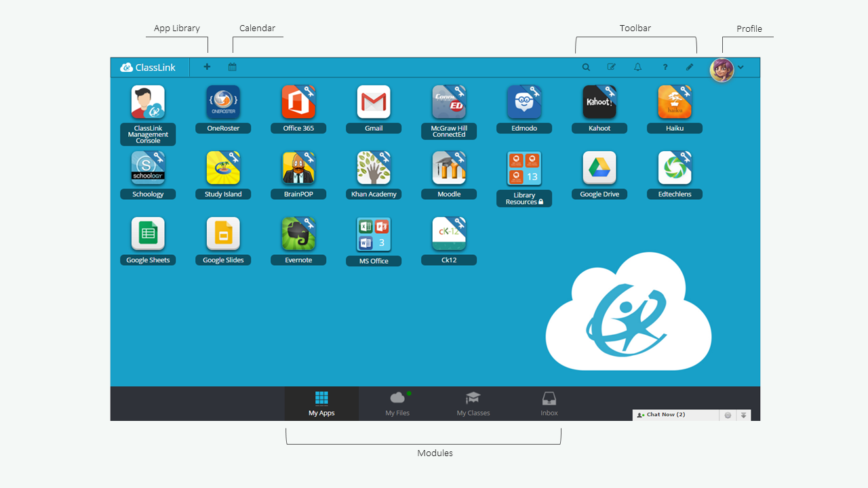Click the search magnifier icon
This screenshot has height=488, width=868.
pos(586,67)
